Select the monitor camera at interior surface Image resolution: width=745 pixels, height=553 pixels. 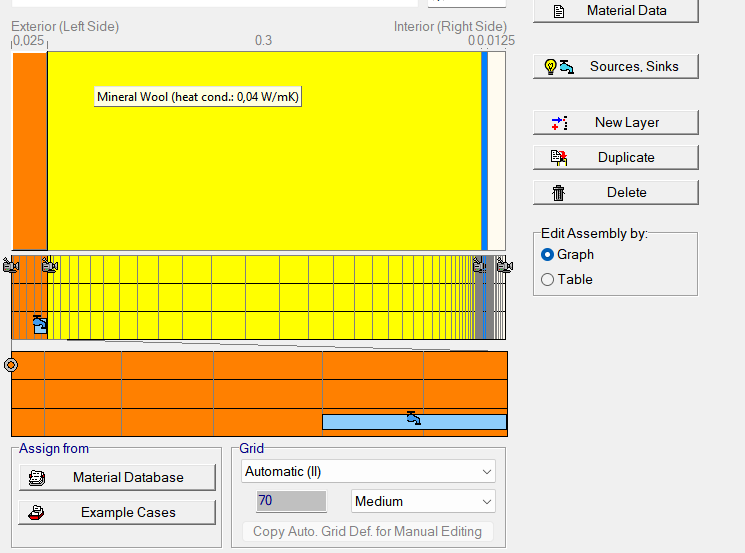(505, 265)
